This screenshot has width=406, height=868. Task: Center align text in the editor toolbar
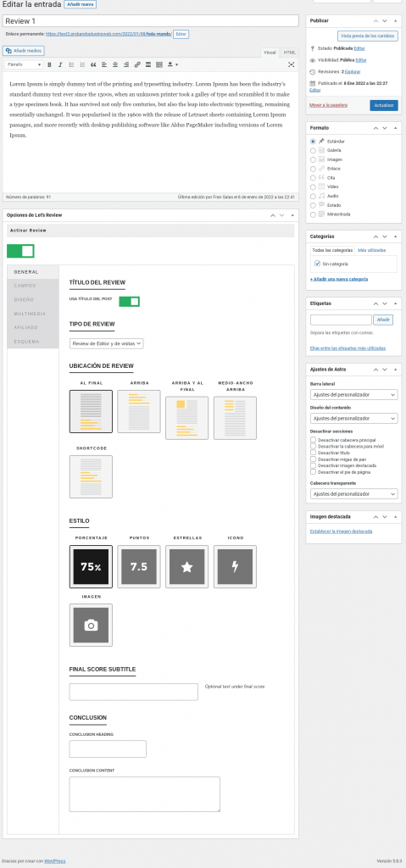(x=115, y=64)
